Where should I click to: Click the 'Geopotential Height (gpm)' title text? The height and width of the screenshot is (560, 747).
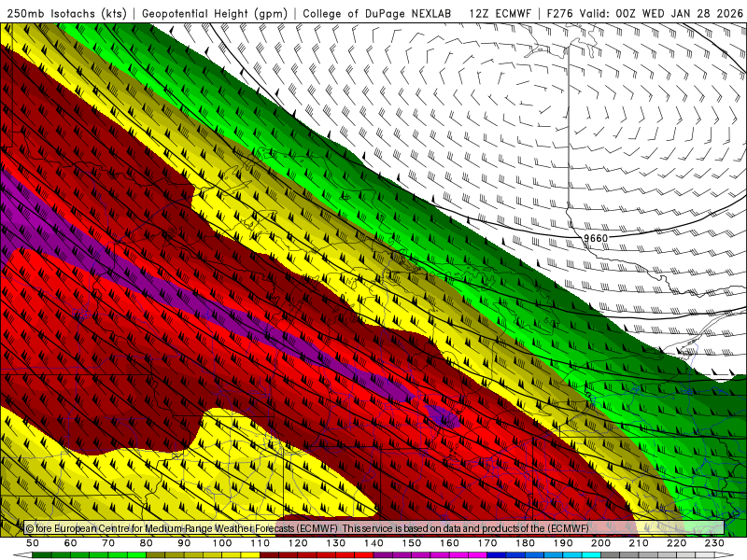215,14
